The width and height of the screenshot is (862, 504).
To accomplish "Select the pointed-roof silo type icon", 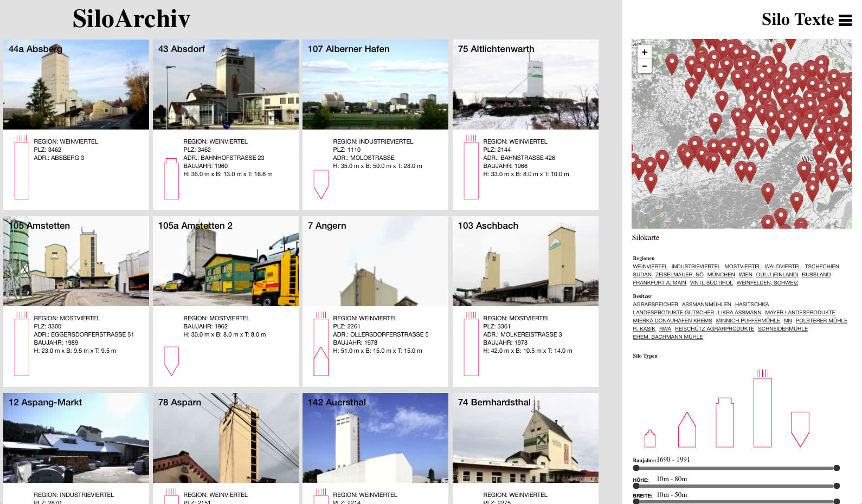I will coord(687,429).
